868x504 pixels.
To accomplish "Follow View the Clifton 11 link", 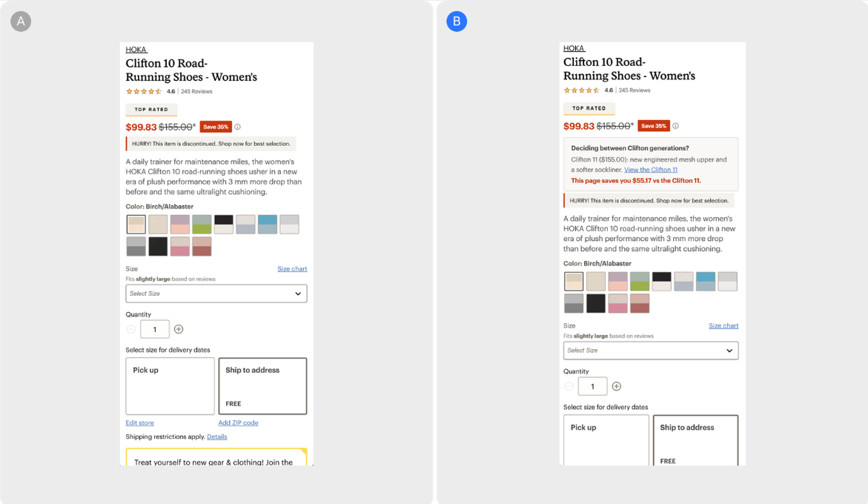I will (651, 170).
